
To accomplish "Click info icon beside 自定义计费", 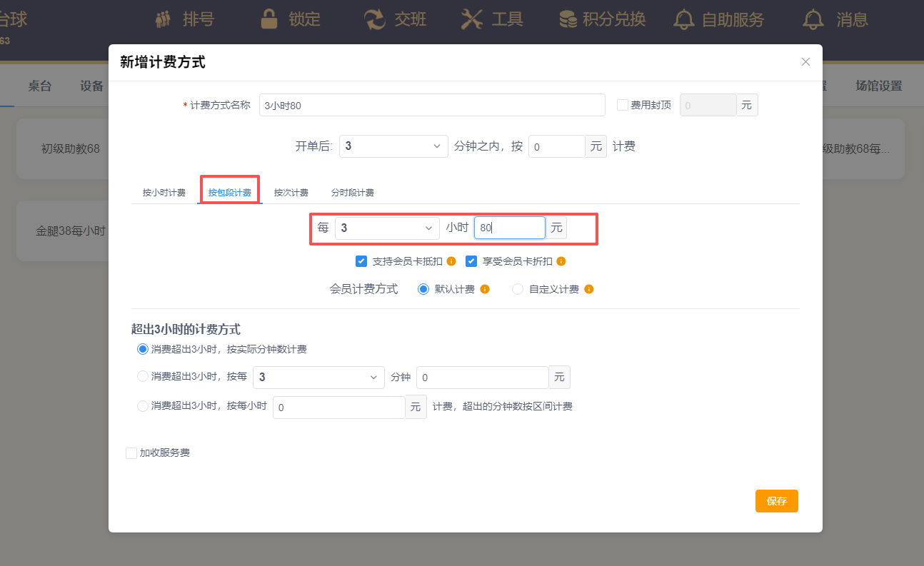I will click(x=589, y=289).
